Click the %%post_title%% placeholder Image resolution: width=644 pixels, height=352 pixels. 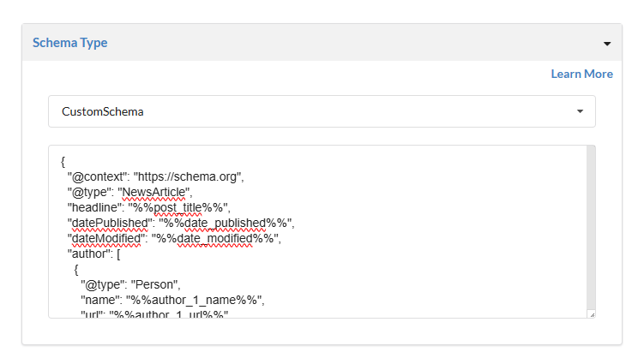tap(180, 207)
